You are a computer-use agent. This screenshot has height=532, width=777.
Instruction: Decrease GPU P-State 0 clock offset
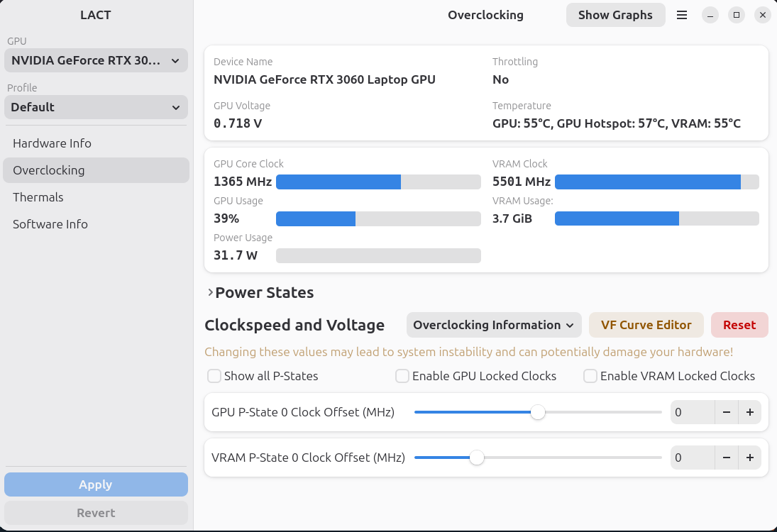point(727,412)
